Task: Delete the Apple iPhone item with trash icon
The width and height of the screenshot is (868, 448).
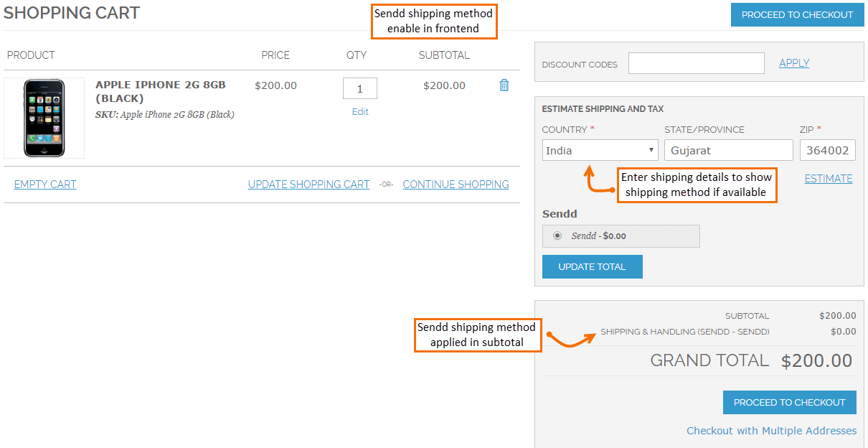Action: click(504, 85)
